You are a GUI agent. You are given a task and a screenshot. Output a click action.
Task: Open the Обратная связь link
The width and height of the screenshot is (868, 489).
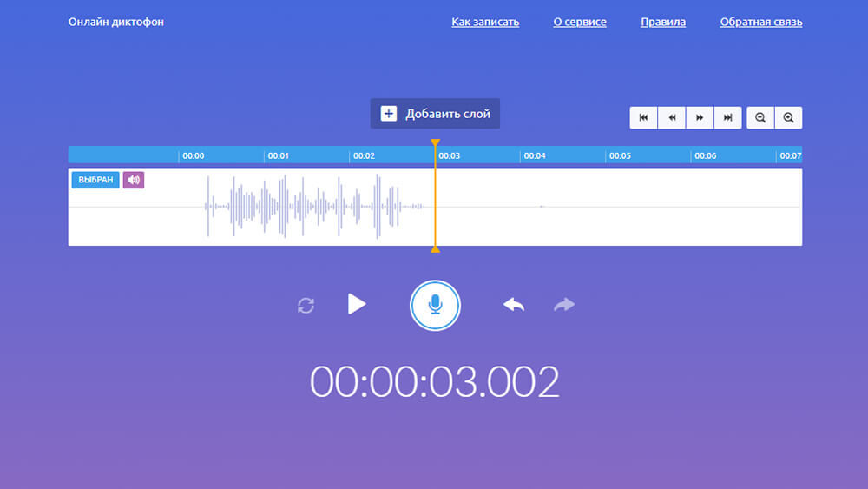tap(760, 22)
